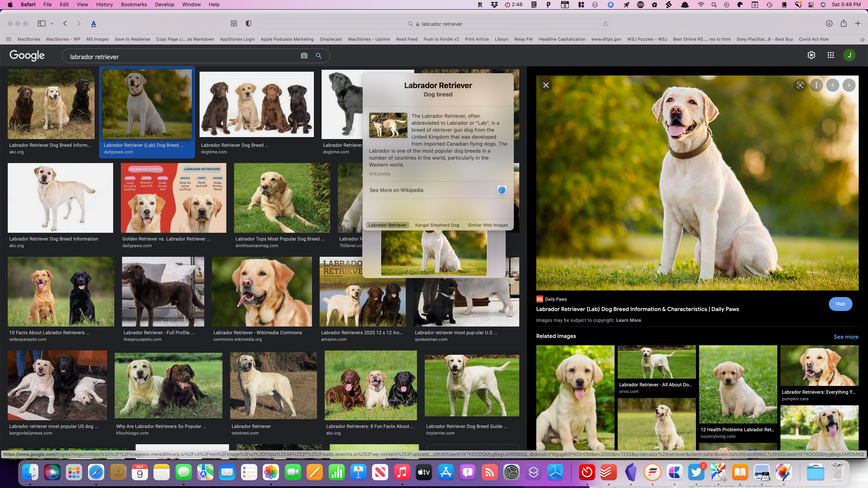Open the favorites bar apps grid icon
Image resolution: width=868 pixels, height=488 pixels.
tap(8, 39)
